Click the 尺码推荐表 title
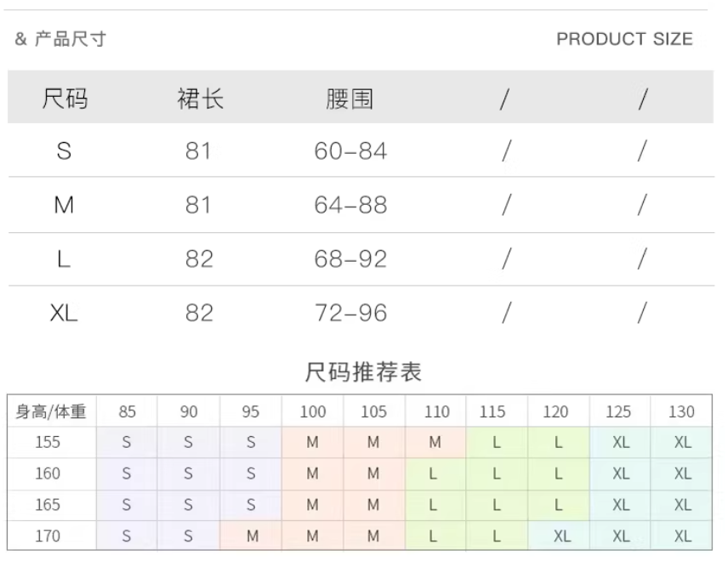 tap(363, 371)
